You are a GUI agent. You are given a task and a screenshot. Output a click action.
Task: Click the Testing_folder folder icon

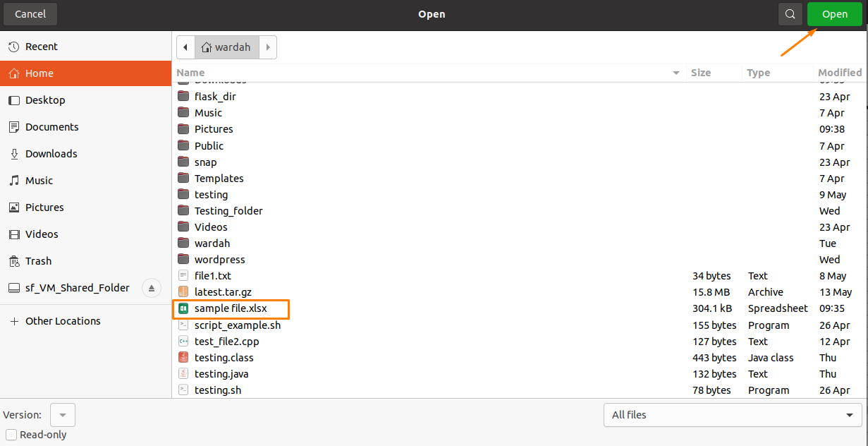click(183, 211)
